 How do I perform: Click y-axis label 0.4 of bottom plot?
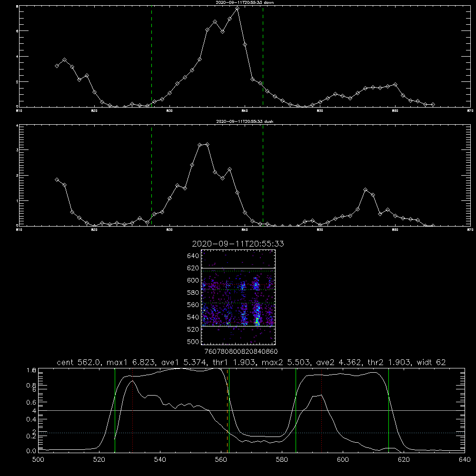31,419
